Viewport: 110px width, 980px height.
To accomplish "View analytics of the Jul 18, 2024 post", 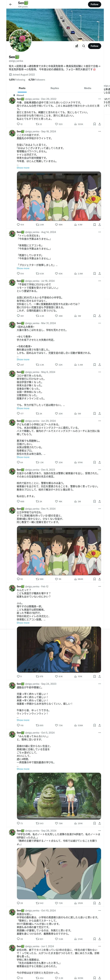I will click(77, 316).
